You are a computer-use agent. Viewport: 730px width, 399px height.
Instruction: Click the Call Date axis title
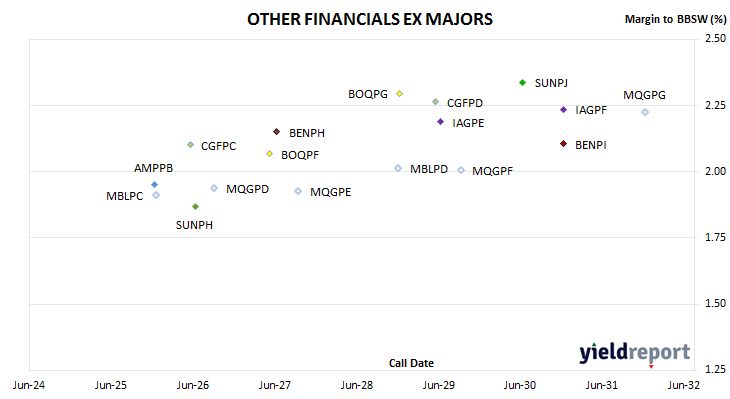pyautogui.click(x=411, y=363)
